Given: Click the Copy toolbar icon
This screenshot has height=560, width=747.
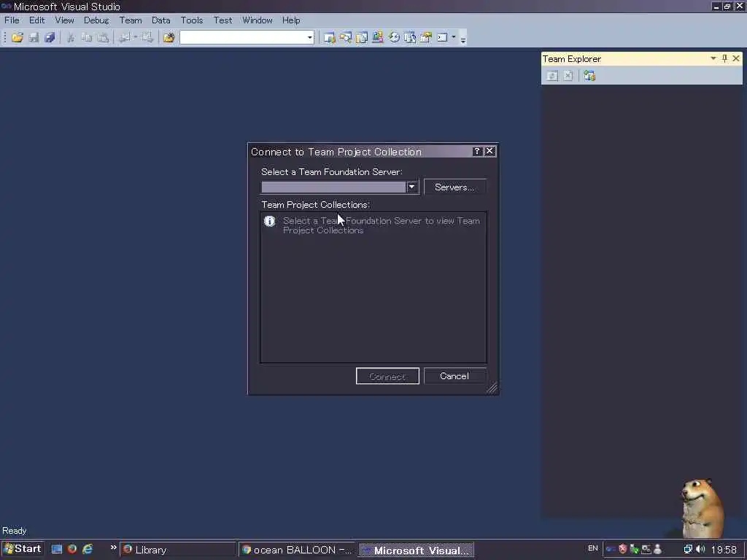Looking at the screenshot, I should (87, 37).
